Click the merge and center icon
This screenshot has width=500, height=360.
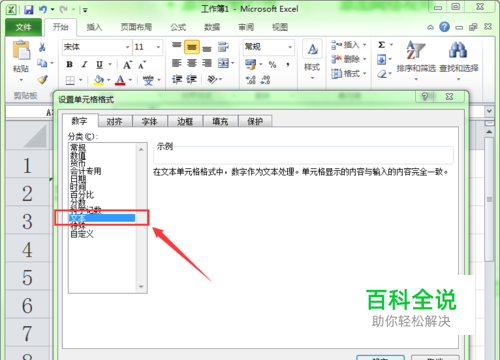pos(223,63)
